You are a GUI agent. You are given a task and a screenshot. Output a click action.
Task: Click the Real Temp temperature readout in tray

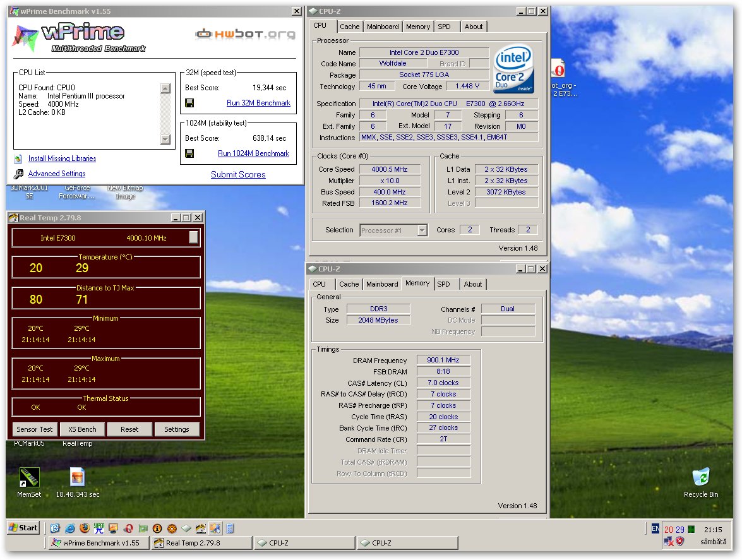pos(674,529)
